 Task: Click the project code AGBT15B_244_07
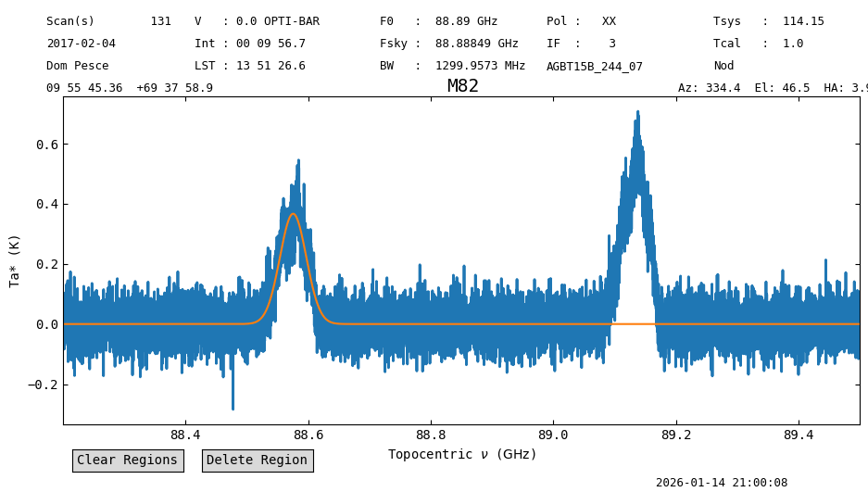[x=595, y=67]
